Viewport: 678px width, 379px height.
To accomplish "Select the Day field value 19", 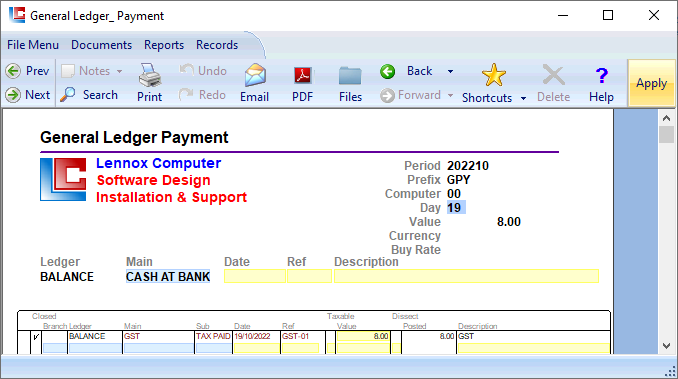I will 456,208.
